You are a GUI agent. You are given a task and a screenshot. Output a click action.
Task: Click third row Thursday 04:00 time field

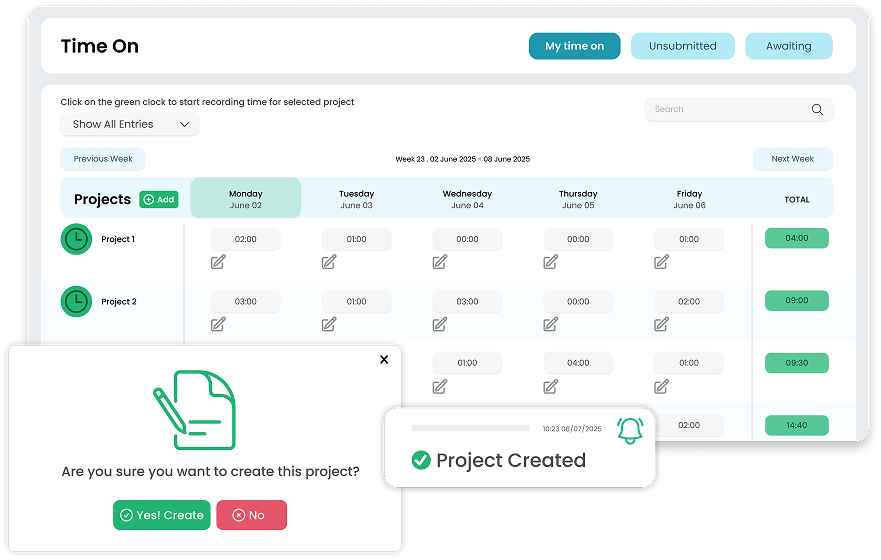pos(578,363)
